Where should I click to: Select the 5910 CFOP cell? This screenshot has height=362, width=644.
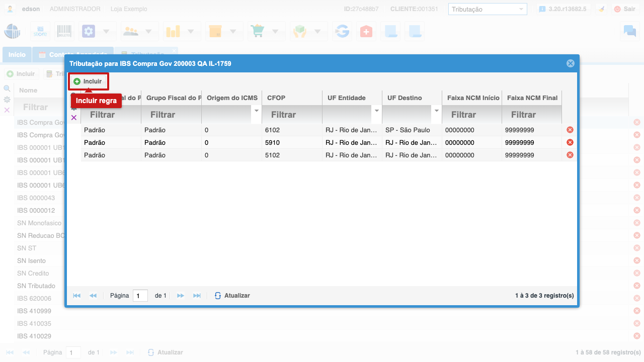point(292,142)
